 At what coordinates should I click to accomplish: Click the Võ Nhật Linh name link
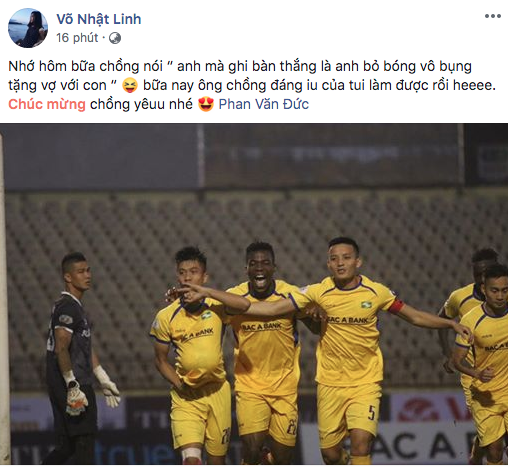99,19
